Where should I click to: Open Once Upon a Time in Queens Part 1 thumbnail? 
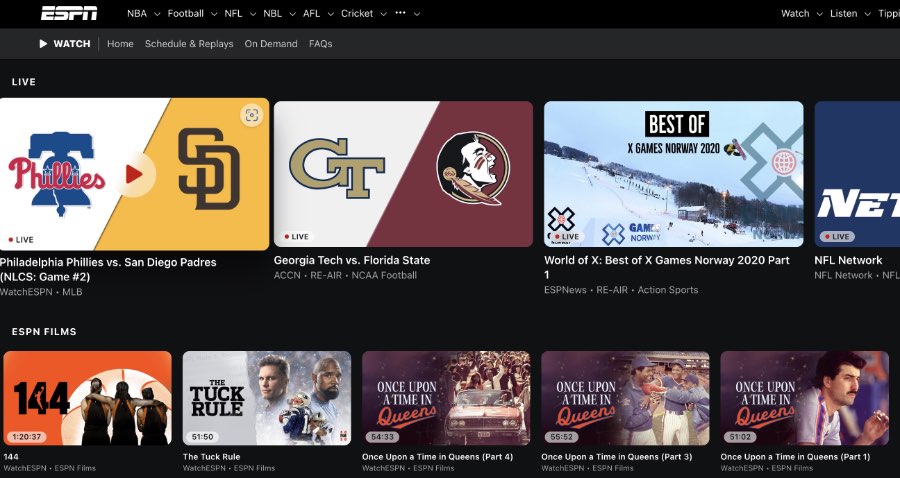(804, 398)
